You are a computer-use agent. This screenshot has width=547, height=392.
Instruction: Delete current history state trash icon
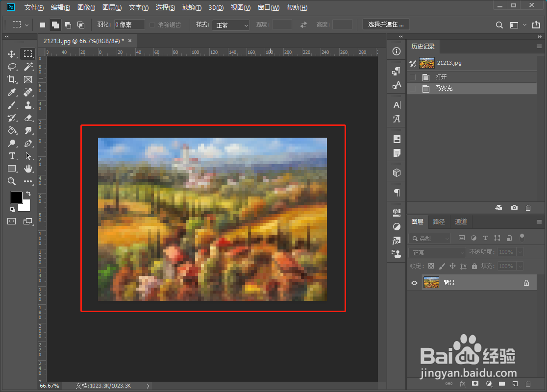[x=528, y=207]
